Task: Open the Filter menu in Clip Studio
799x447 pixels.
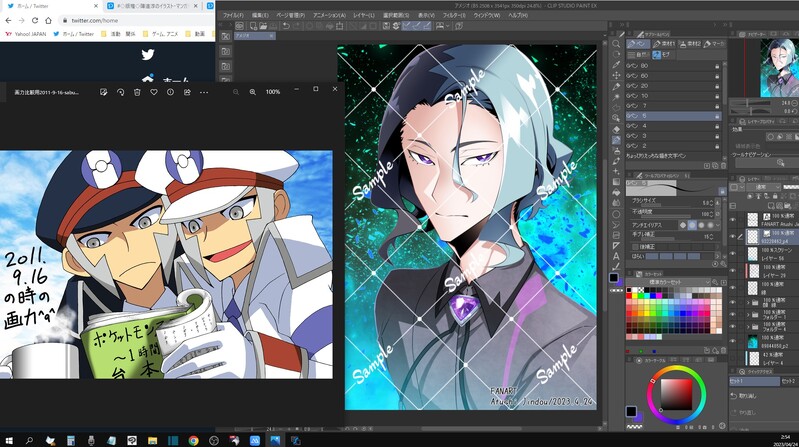Action: 454,15
